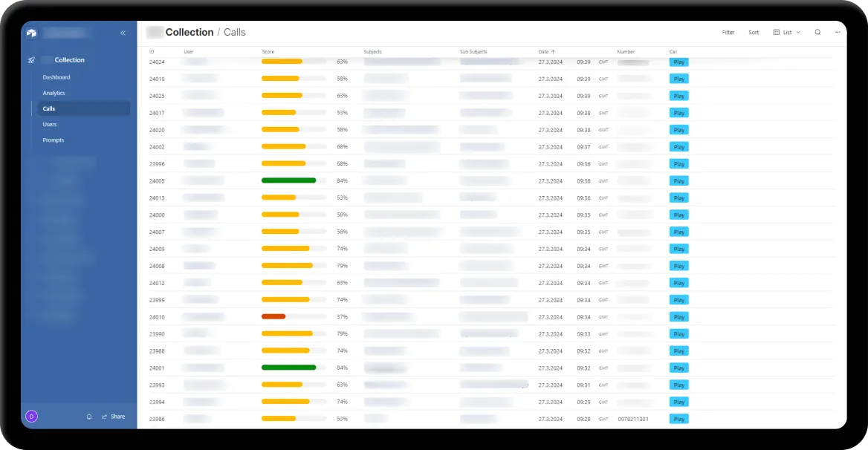
Task: Play the call with ID 23994
Action: tap(679, 402)
